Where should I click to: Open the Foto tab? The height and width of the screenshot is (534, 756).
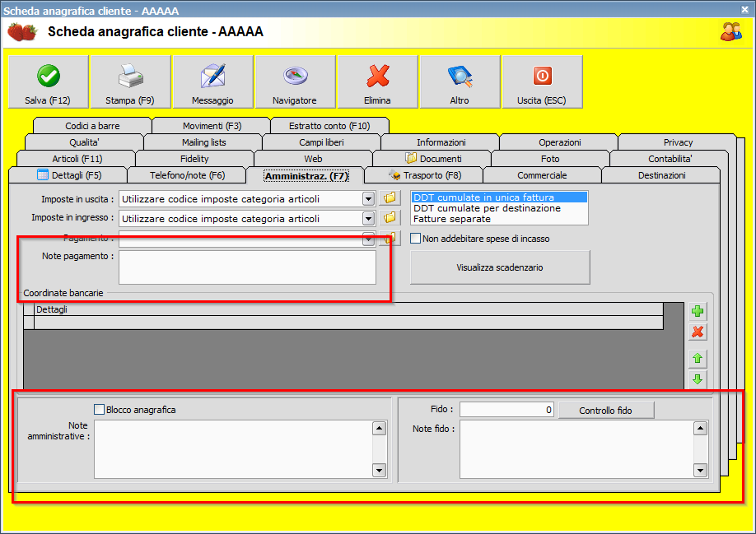(550, 159)
